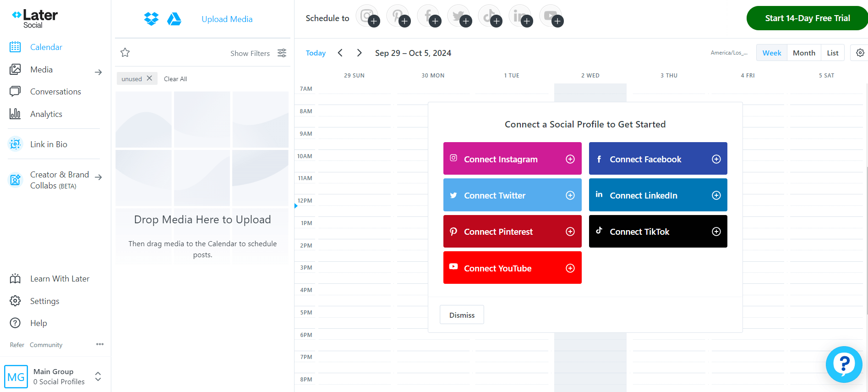Open Analytics in the sidebar

pyautogui.click(x=46, y=114)
